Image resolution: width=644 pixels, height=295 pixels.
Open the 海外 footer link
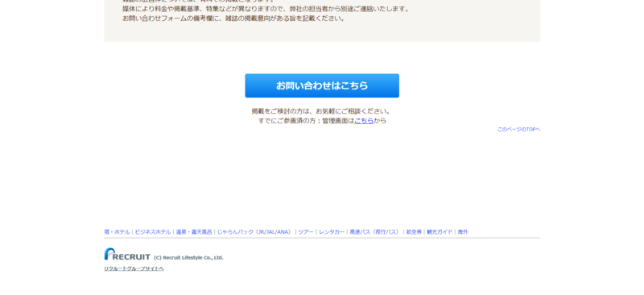click(x=463, y=232)
